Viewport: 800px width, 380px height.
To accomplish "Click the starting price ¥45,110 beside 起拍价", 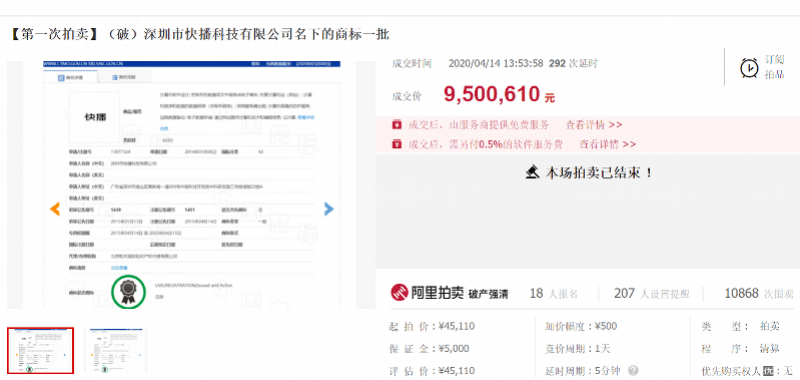I will pos(456,326).
